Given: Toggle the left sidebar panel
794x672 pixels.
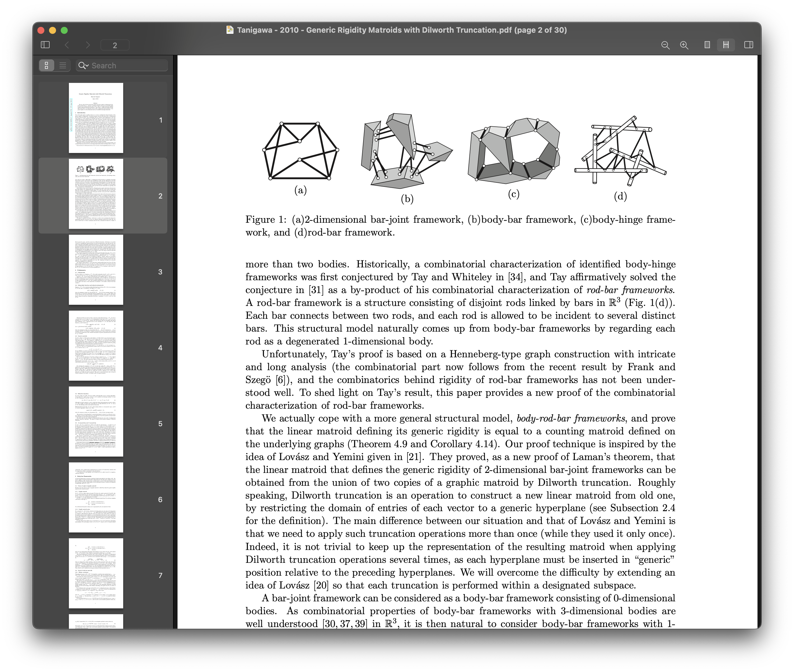Looking at the screenshot, I should point(45,45).
